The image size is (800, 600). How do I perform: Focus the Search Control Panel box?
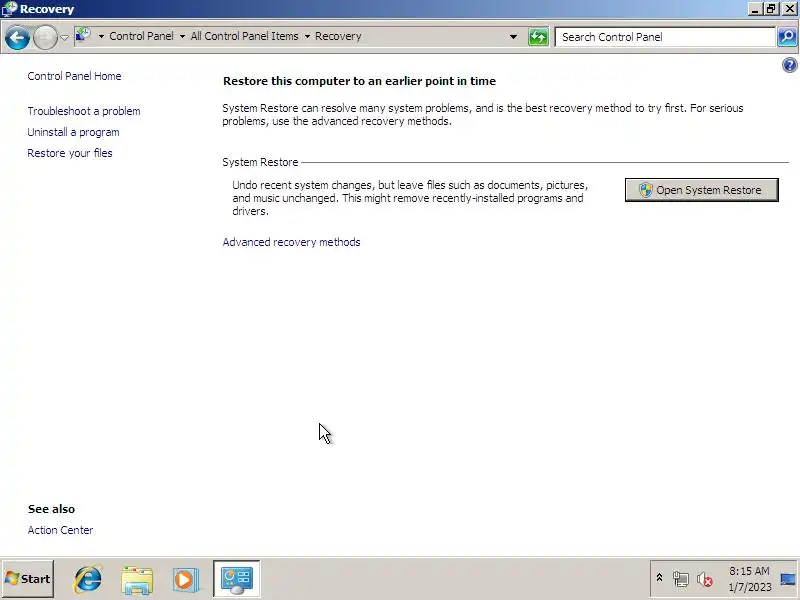pyautogui.click(x=665, y=37)
